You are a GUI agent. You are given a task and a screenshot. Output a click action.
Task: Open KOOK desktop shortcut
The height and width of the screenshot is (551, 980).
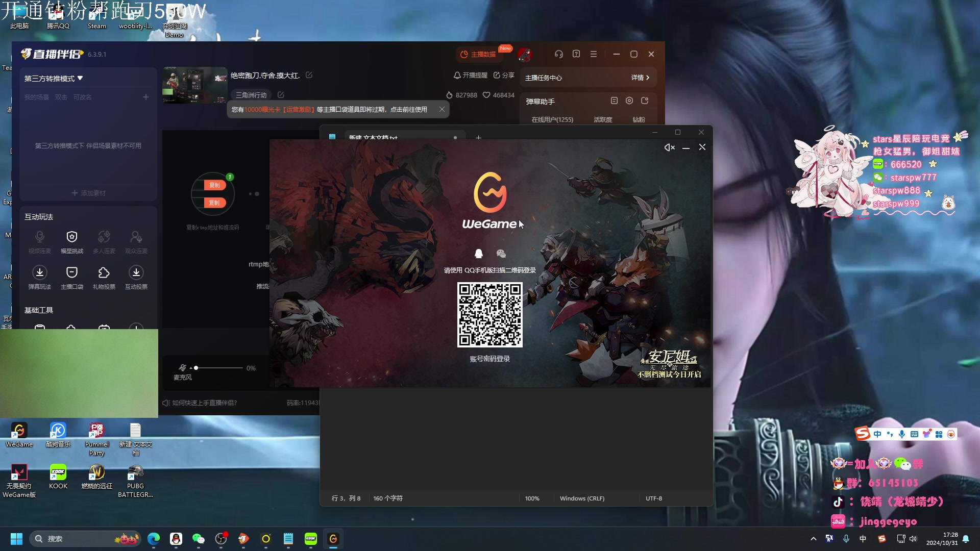pyautogui.click(x=58, y=477)
